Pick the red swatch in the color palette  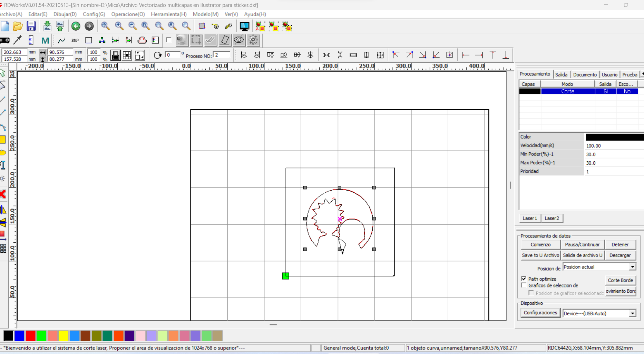pyautogui.click(x=30, y=336)
